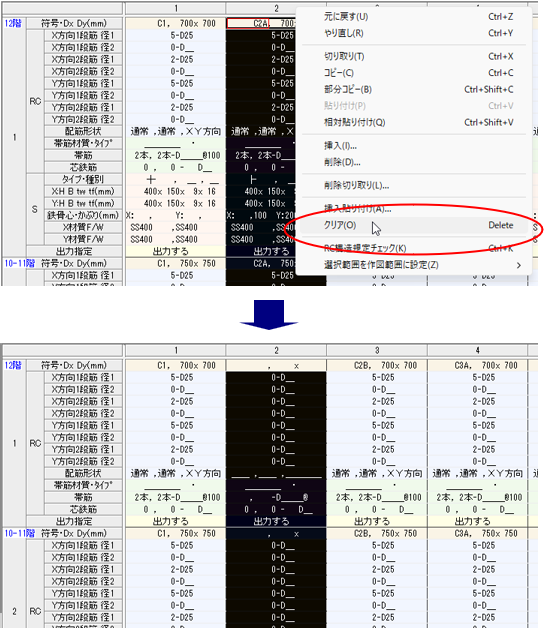This screenshot has height=640, width=550.
Task: Select the C3A, 700x 700 cell
Action: pos(477,365)
